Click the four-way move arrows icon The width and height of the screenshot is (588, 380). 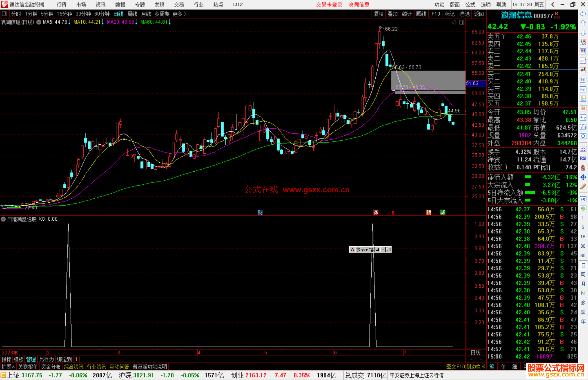[583, 177]
